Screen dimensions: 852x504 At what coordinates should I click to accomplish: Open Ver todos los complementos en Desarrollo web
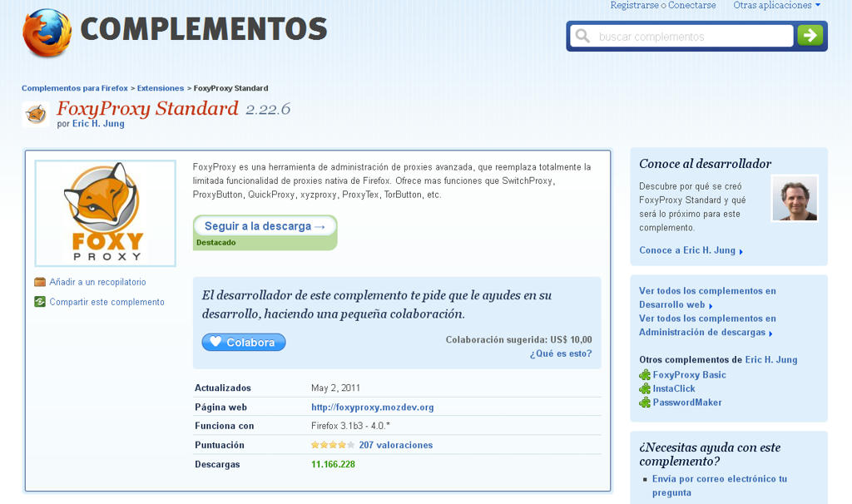tap(707, 298)
